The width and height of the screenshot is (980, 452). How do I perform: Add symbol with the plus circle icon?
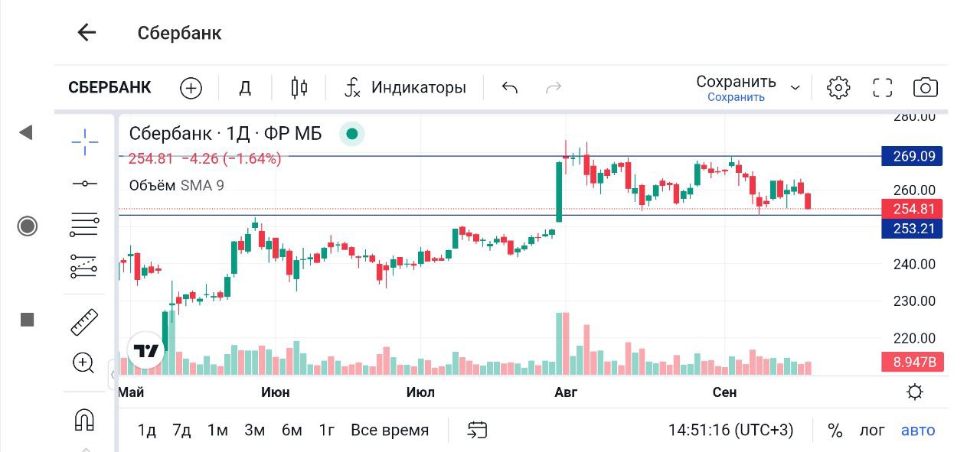point(191,88)
